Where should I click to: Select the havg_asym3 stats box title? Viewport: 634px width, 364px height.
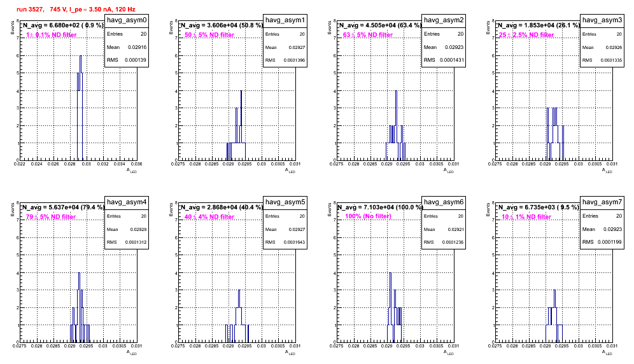[602, 20]
